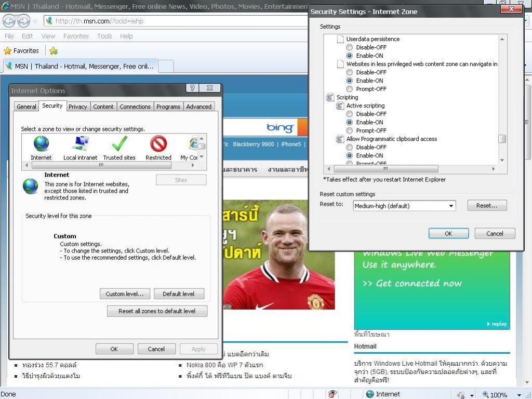
Task: Click the settings list horizontal scroll right arrow
Action: pos(494,169)
